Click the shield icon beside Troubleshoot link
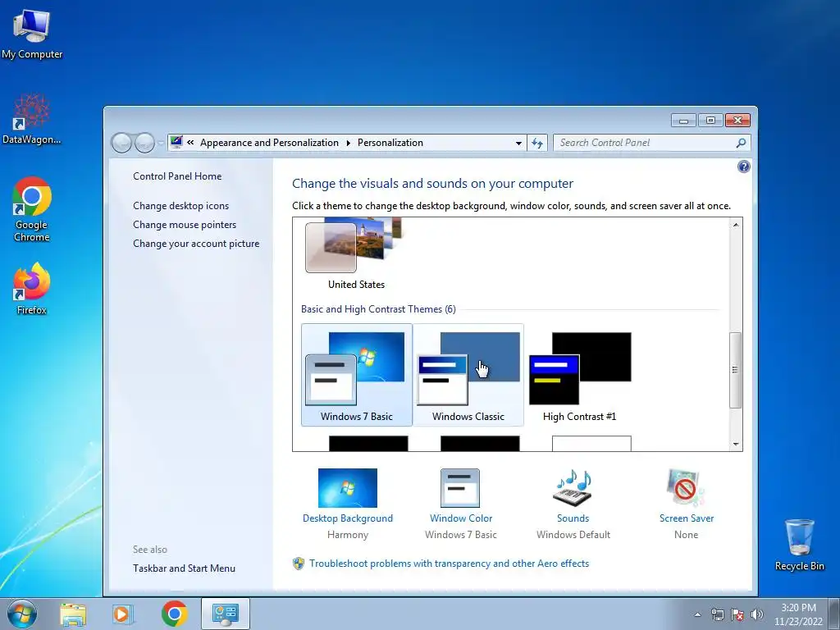840x630 pixels. point(299,564)
